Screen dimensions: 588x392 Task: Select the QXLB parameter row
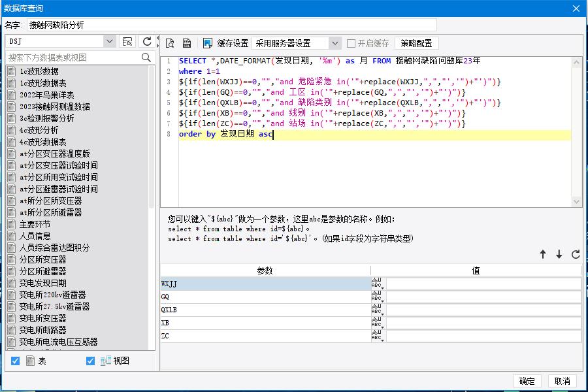(265, 310)
